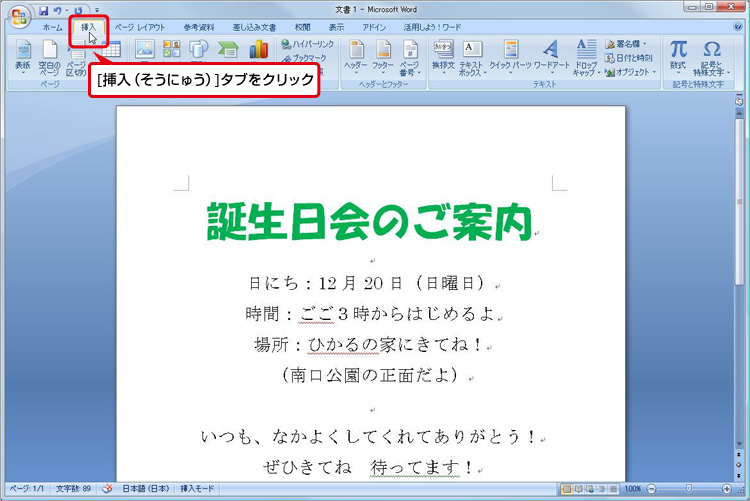Insert a picture from file
This screenshot has height=501, width=750.
point(144,50)
